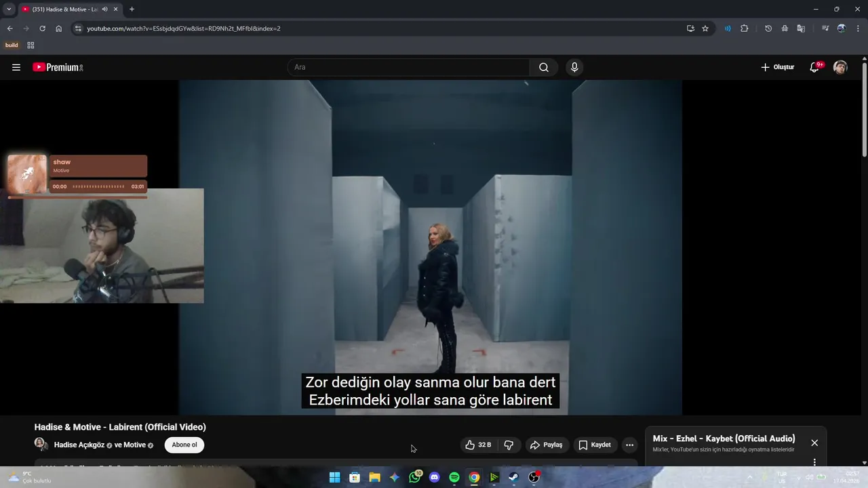Screen dimensions: 868x488
Task: Open File Explorer from taskbar
Action: (374, 477)
